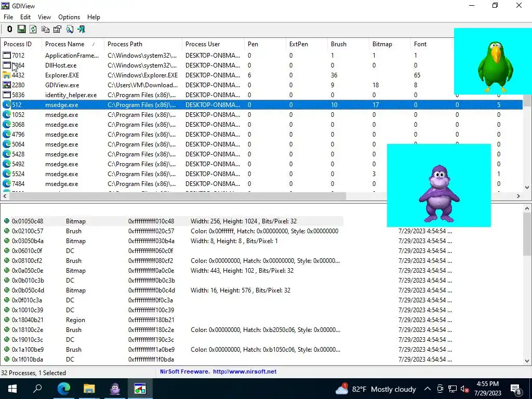Image resolution: width=532 pixels, height=399 pixels.
Task: Click the weather widget cloud icon
Action: [x=342, y=389]
